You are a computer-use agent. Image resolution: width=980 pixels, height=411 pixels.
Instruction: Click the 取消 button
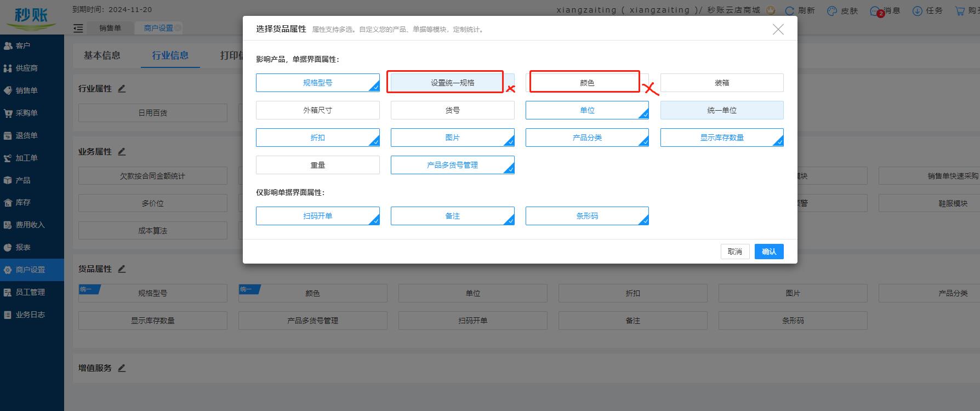(735, 252)
